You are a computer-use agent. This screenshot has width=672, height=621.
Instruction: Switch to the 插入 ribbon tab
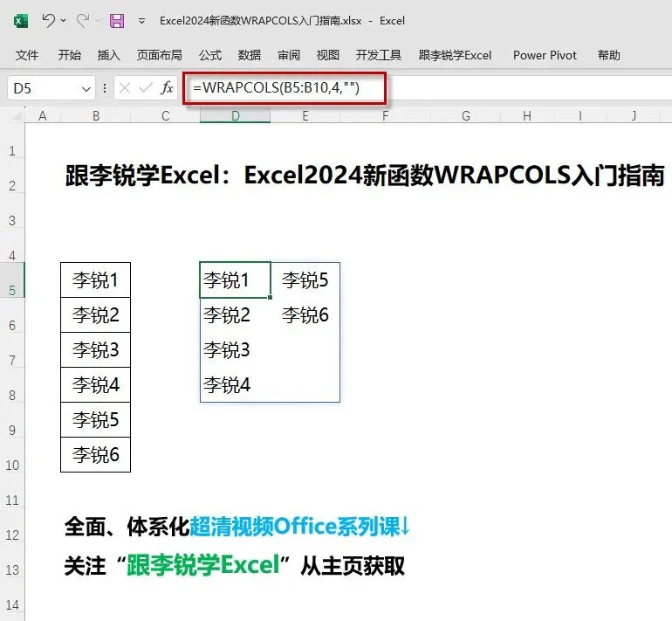[x=108, y=55]
